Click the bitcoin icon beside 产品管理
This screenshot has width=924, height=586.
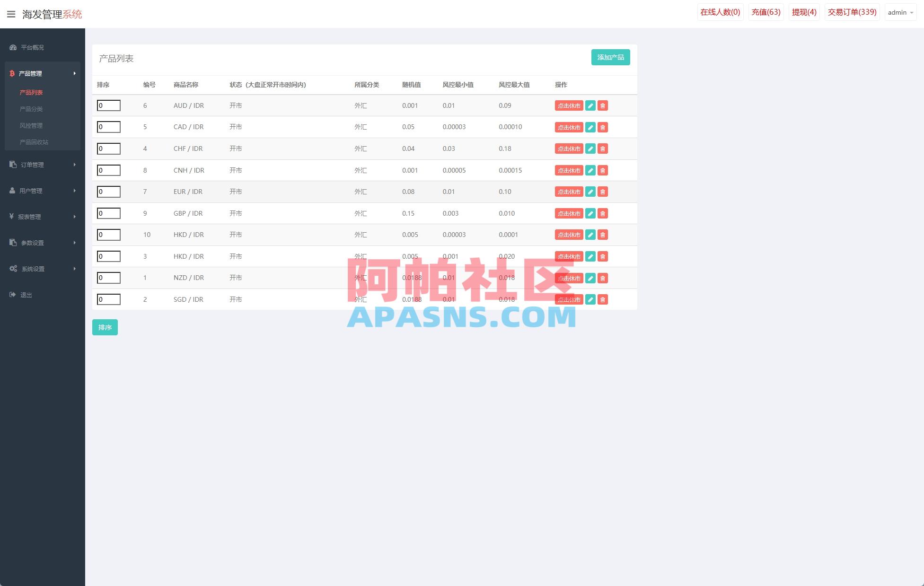tap(12, 73)
